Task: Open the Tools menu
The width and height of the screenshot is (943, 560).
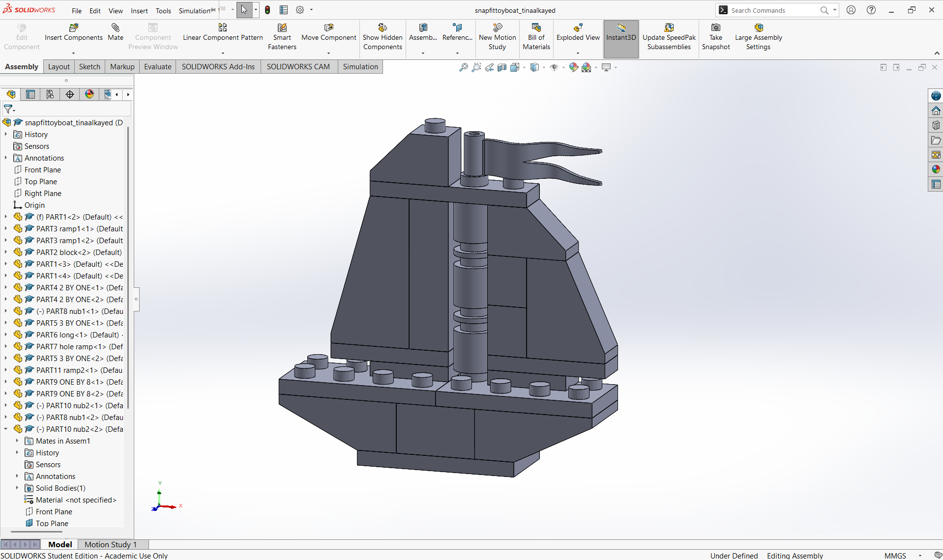Action: (x=163, y=11)
